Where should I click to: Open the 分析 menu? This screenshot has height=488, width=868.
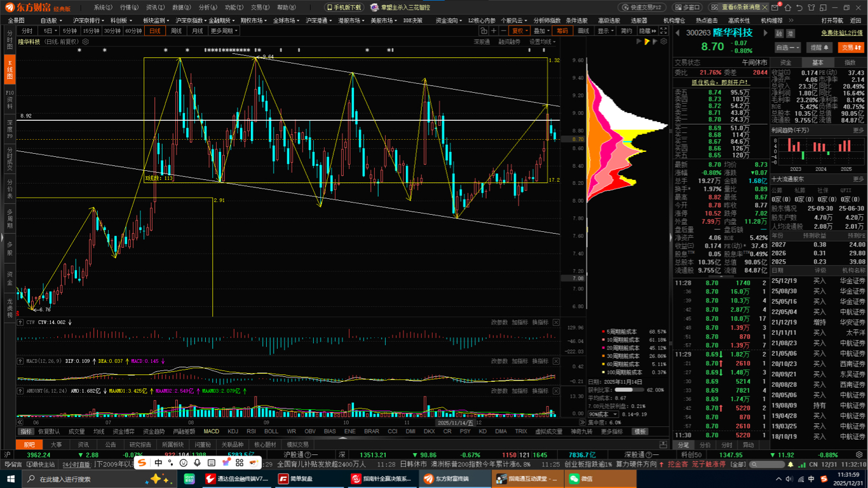(207, 8)
